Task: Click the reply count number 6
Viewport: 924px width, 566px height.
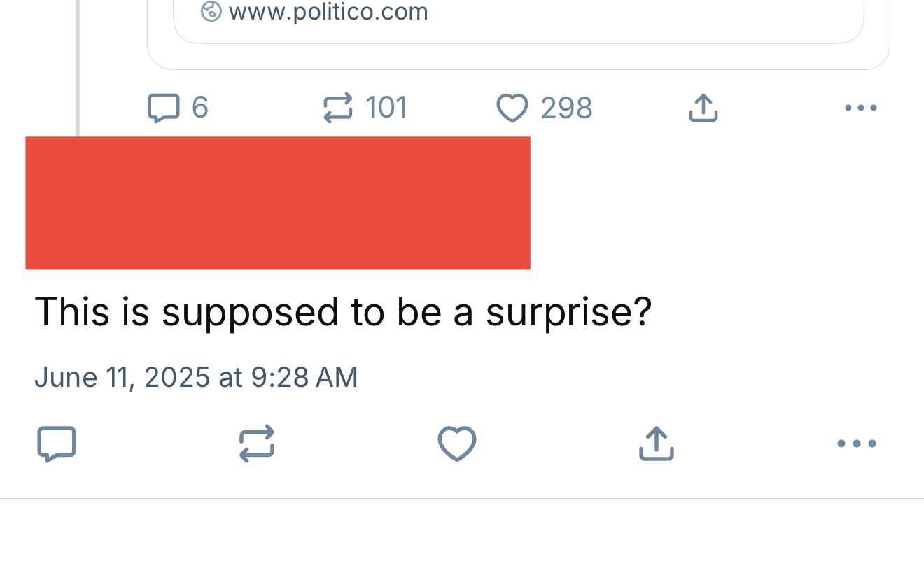Action: (x=200, y=108)
